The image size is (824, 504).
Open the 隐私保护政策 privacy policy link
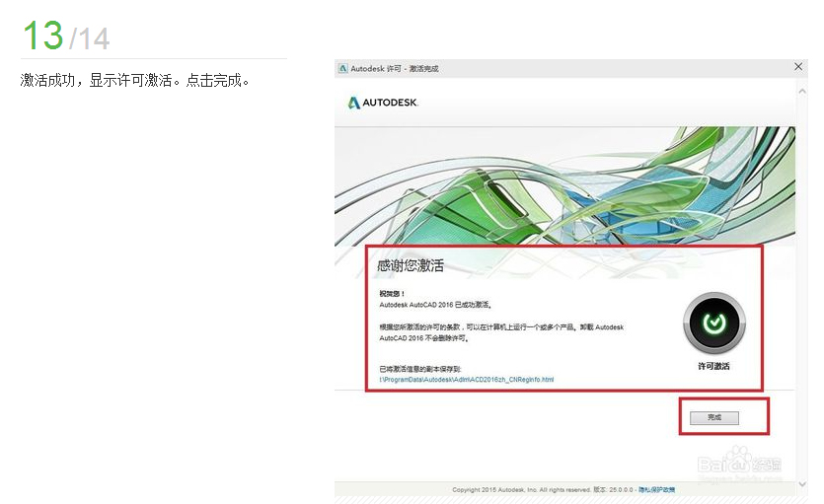(x=656, y=490)
